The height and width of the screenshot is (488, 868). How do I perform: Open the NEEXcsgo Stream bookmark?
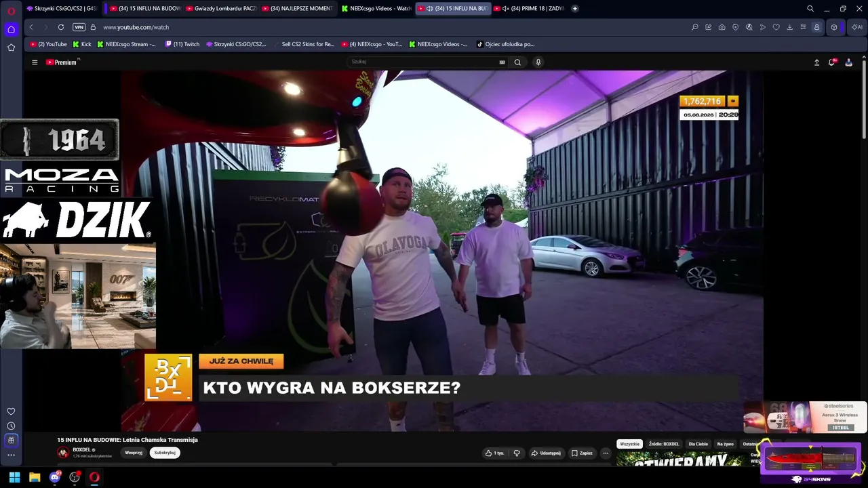(x=126, y=44)
